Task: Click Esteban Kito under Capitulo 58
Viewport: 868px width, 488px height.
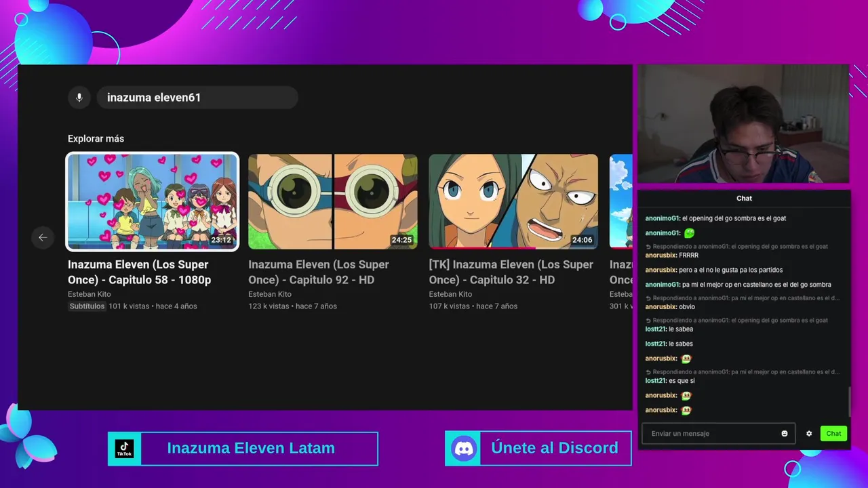Action: [x=90, y=294]
